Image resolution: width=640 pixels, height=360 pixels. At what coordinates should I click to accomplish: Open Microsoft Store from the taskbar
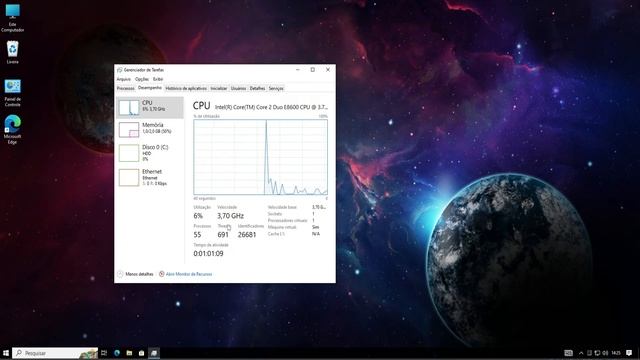[142, 353]
